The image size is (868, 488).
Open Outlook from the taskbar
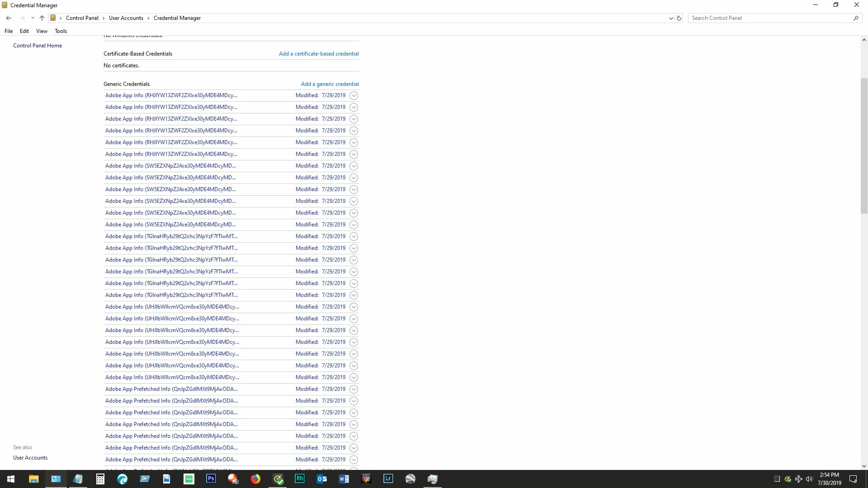(321, 479)
